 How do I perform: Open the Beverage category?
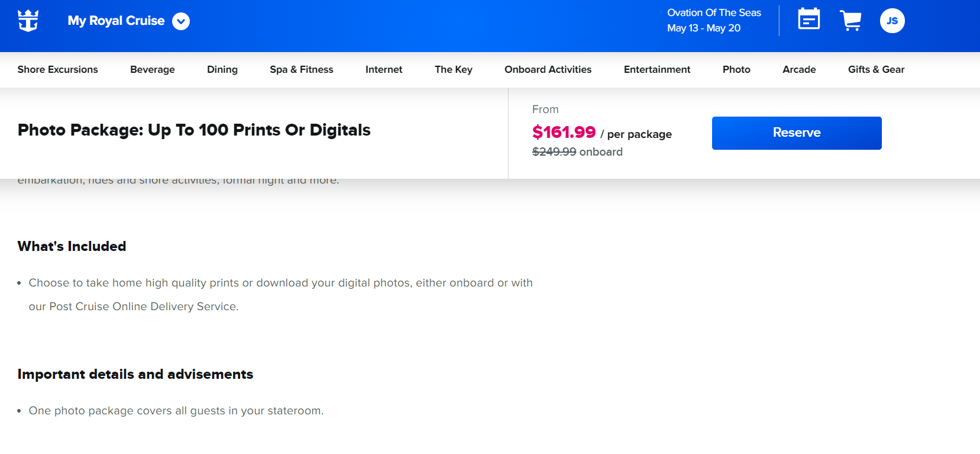[x=153, y=69]
